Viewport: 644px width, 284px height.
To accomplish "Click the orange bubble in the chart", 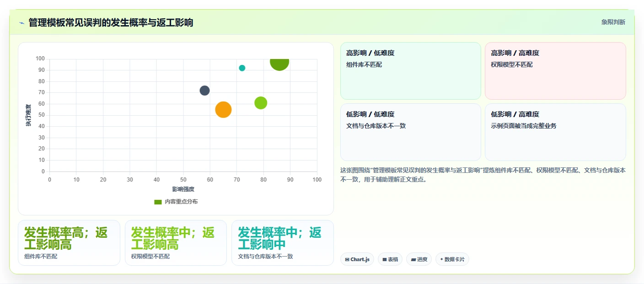I will point(223,110).
